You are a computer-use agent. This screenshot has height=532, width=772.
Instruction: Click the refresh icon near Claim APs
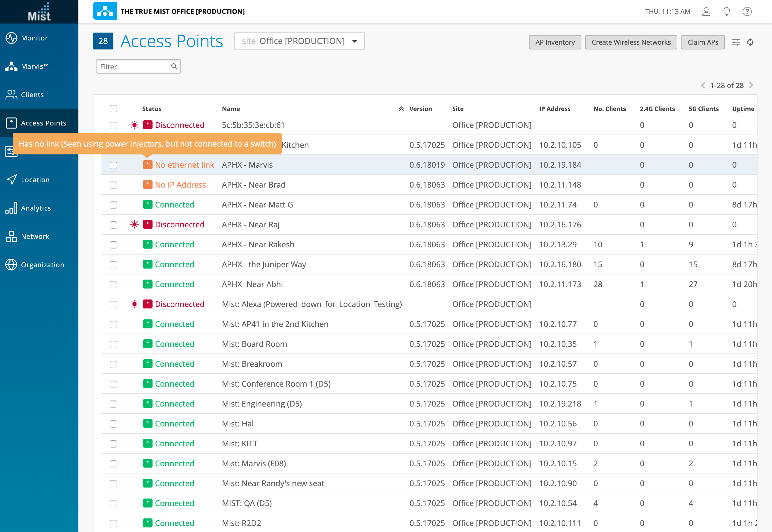(750, 42)
